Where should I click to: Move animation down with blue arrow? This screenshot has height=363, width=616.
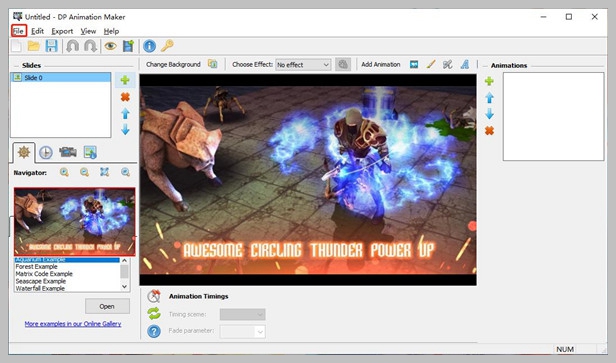click(x=489, y=114)
